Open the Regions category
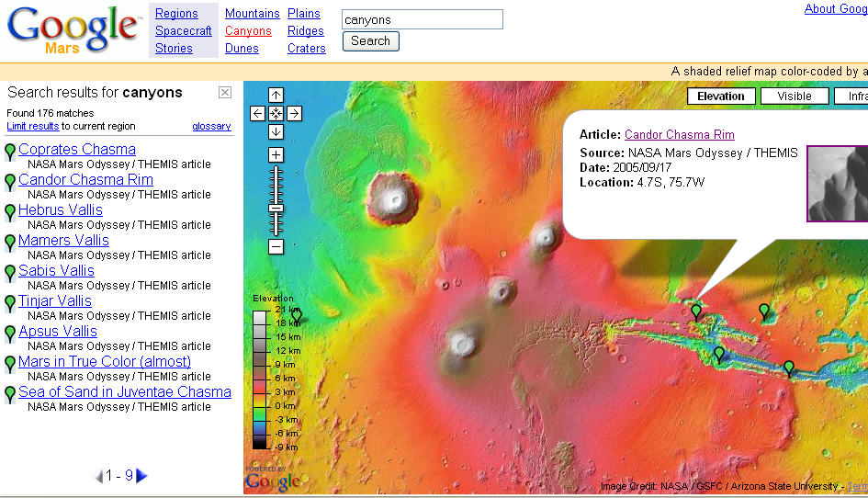Viewport: 868px width, 498px height. (x=176, y=13)
